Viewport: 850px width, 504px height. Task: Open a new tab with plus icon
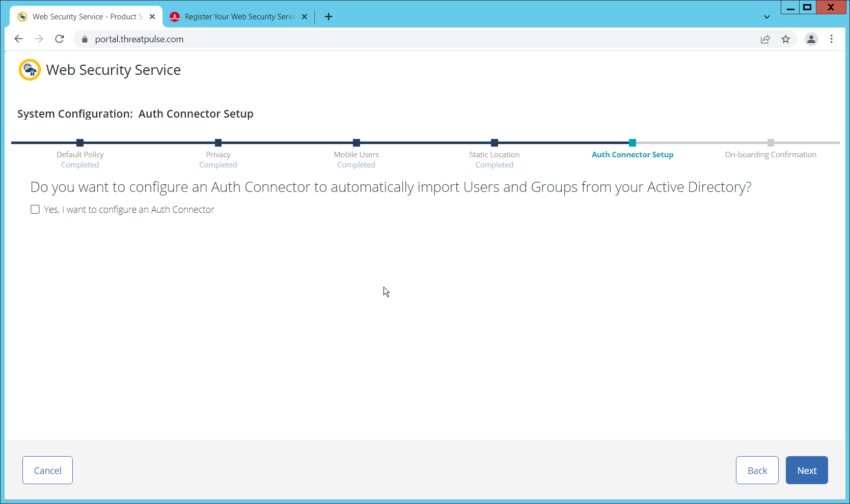click(x=328, y=17)
